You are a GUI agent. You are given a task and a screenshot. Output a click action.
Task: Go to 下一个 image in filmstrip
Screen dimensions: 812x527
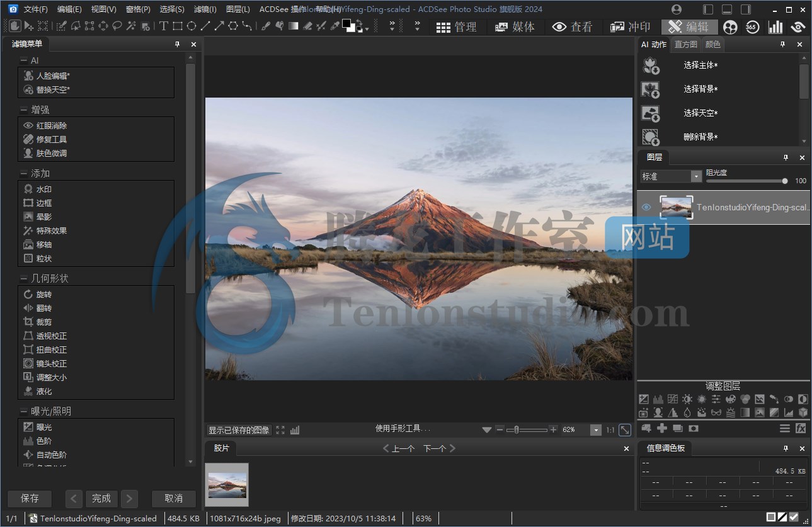[439, 448]
